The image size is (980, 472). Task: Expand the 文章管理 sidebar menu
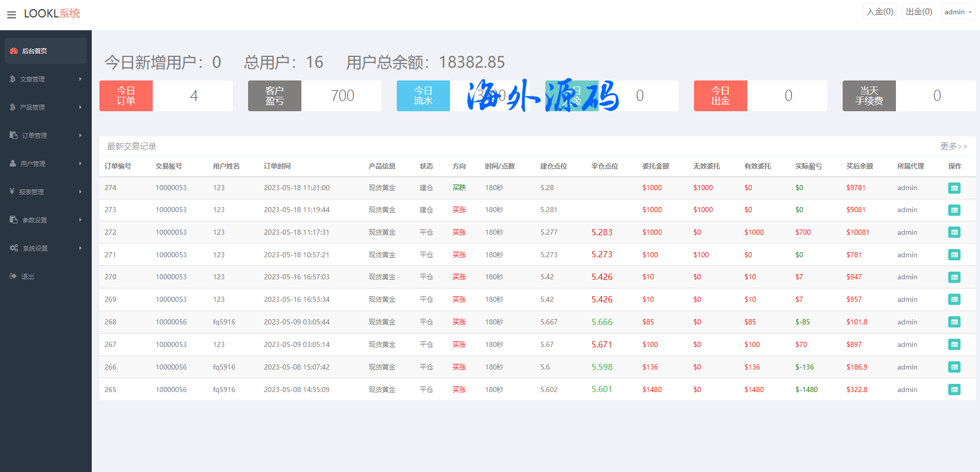(45, 79)
